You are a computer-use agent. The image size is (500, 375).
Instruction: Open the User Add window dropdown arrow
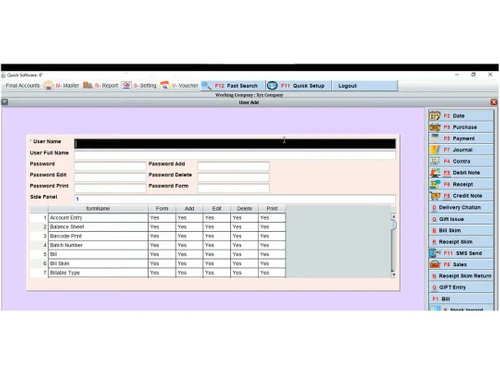(5, 102)
